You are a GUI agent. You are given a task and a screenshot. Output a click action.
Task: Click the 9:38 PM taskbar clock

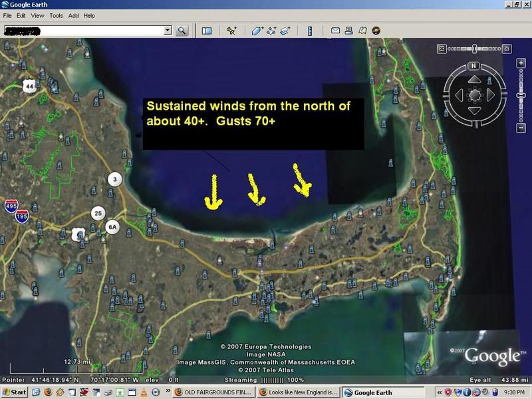pos(514,392)
